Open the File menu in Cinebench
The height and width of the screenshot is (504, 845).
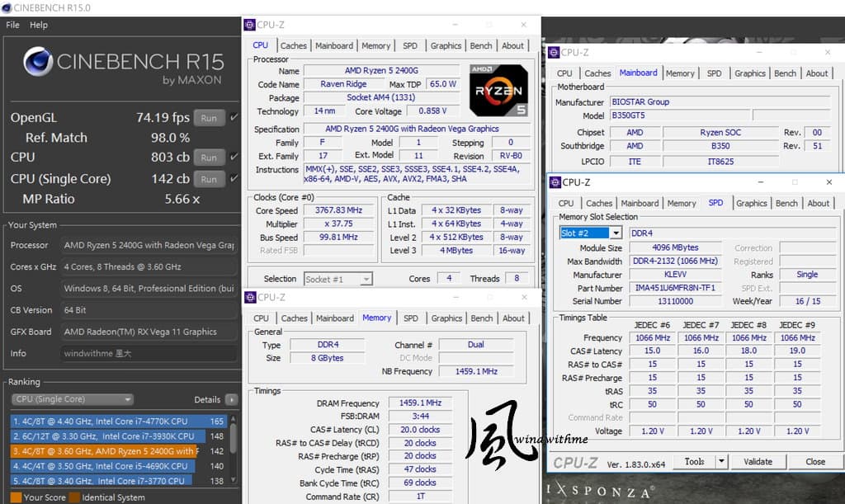(x=12, y=25)
